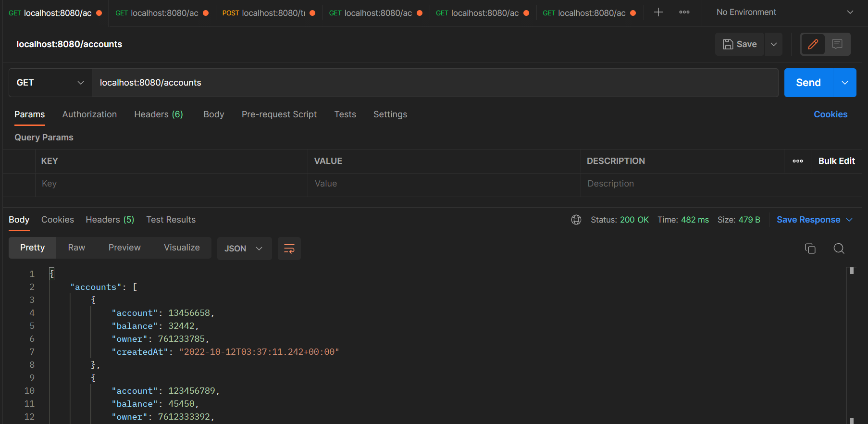This screenshot has width=868, height=424.
Task: Open tab options three-dot menu
Action: pos(684,12)
